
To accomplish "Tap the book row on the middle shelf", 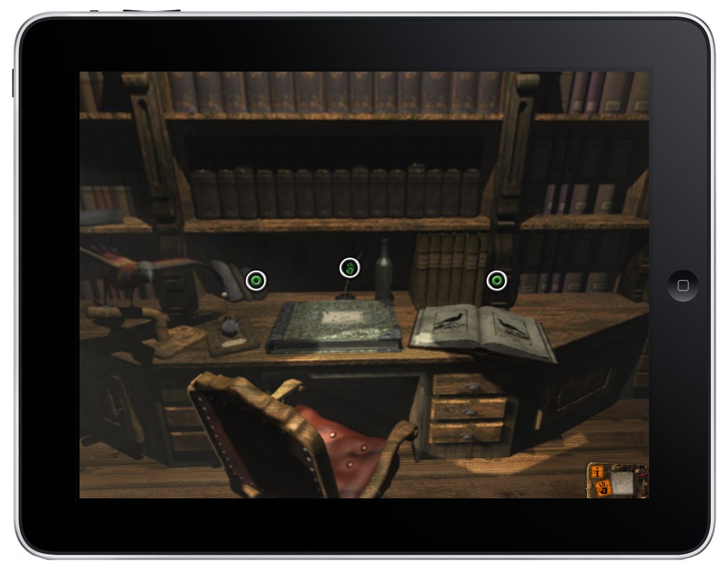I will click(x=336, y=192).
